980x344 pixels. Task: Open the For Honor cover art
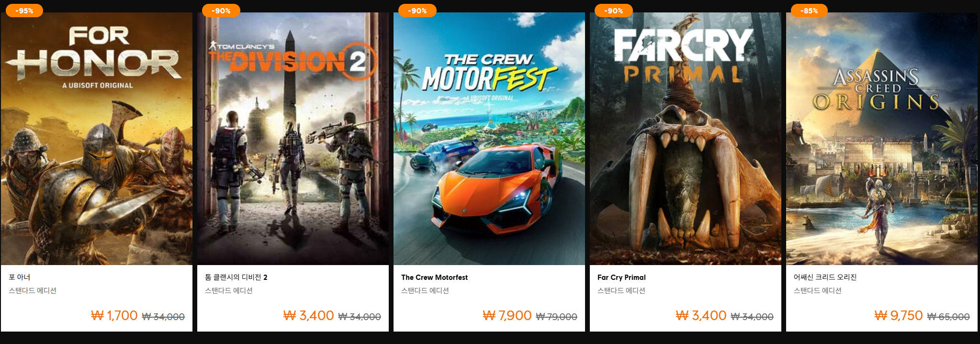(97, 139)
